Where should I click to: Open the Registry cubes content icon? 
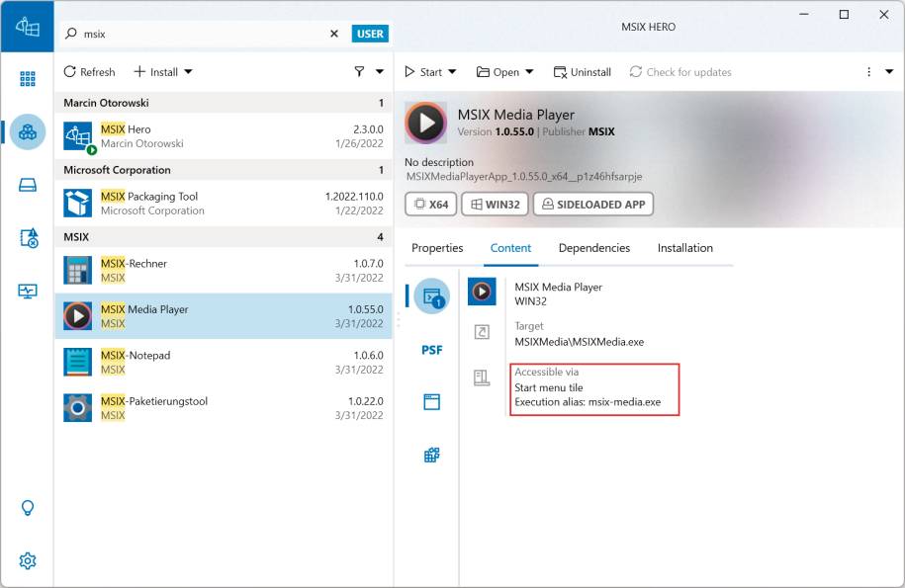[431, 455]
